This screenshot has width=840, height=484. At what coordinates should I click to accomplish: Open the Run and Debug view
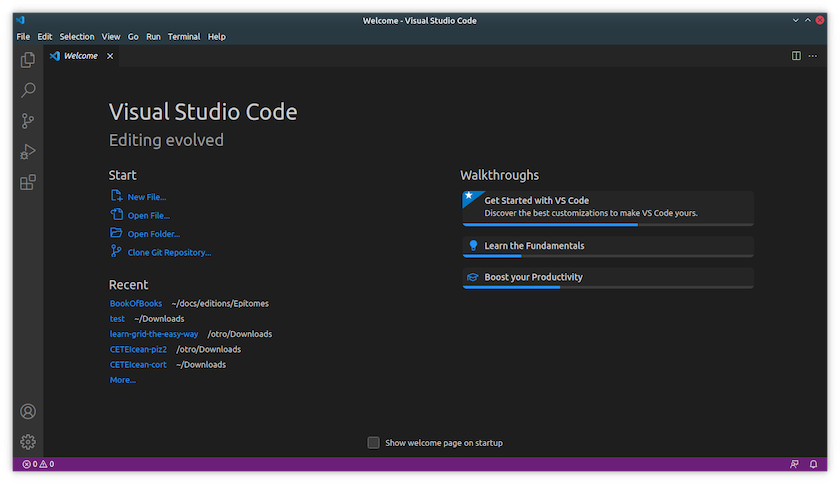pyautogui.click(x=28, y=152)
